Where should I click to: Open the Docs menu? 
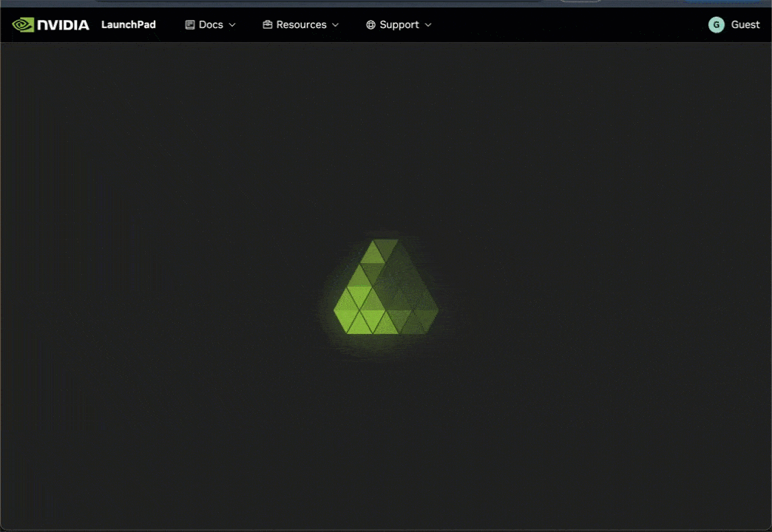210,24
